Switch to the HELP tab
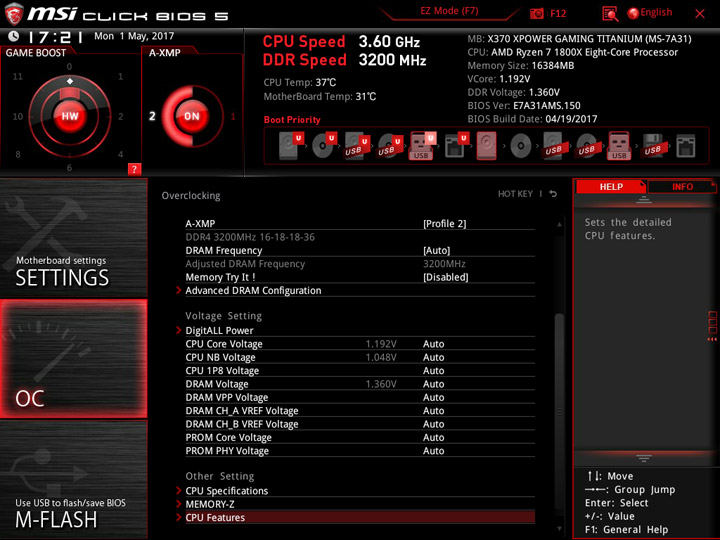This screenshot has width=720, height=540. (611, 186)
